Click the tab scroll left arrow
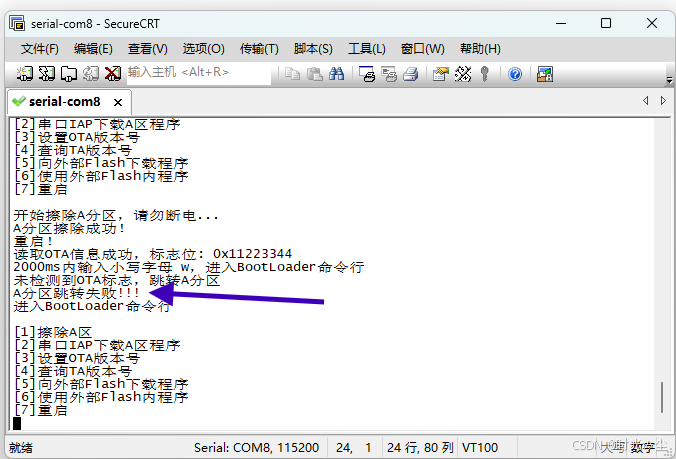 tap(645, 100)
